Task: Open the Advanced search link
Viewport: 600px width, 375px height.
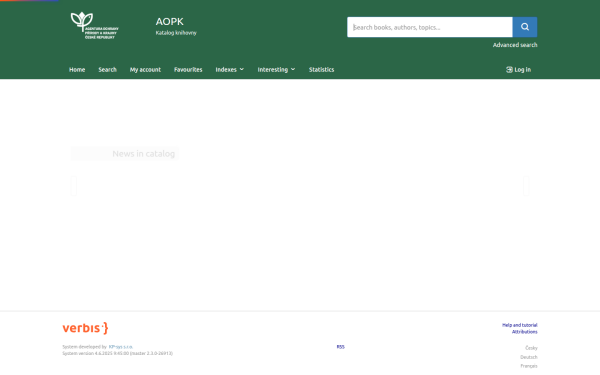Action: click(x=515, y=45)
